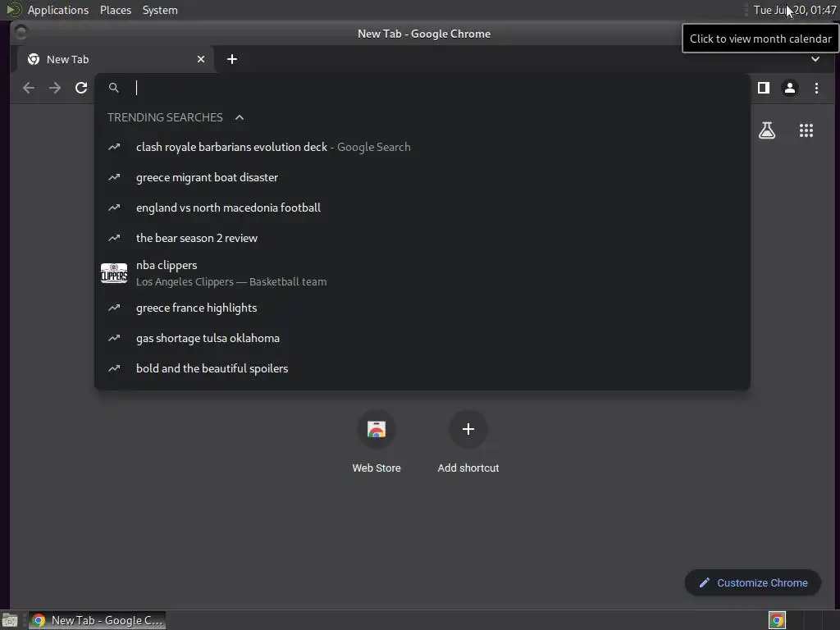The image size is (840, 630).
Task: Select suggestion clash royale barbarians evolution deck
Action: point(422,147)
